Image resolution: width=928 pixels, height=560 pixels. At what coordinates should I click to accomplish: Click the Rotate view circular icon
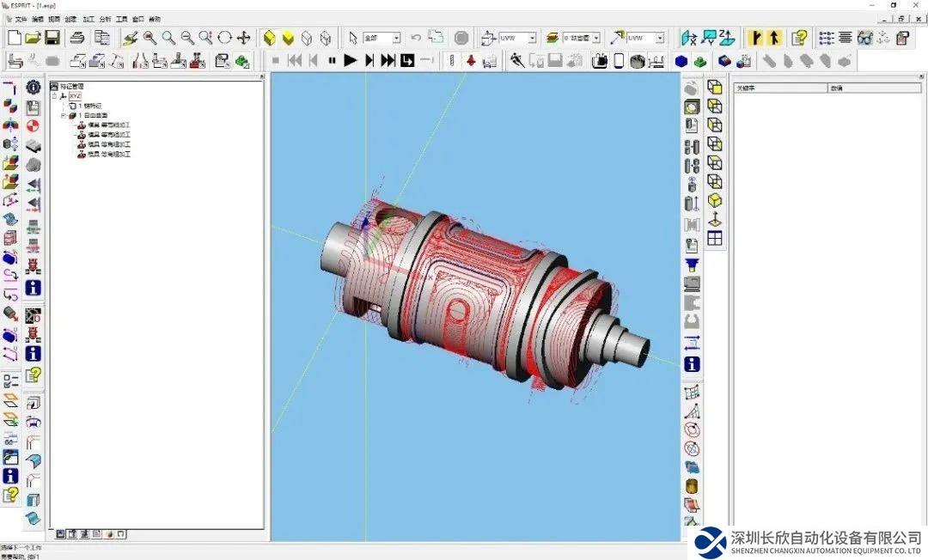click(225, 38)
